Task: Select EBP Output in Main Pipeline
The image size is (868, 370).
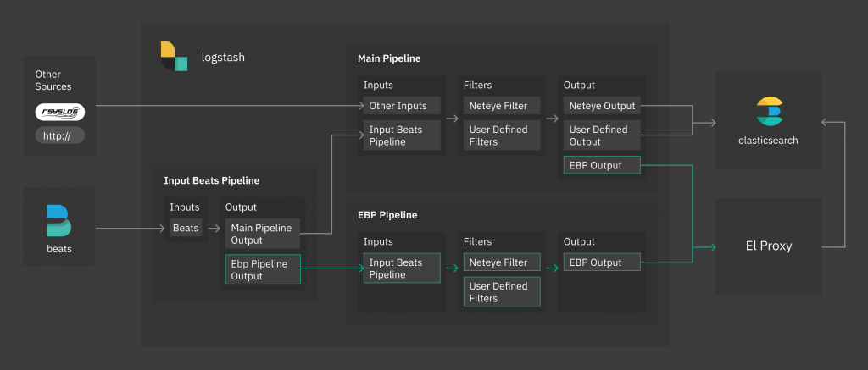Action: pos(602,165)
